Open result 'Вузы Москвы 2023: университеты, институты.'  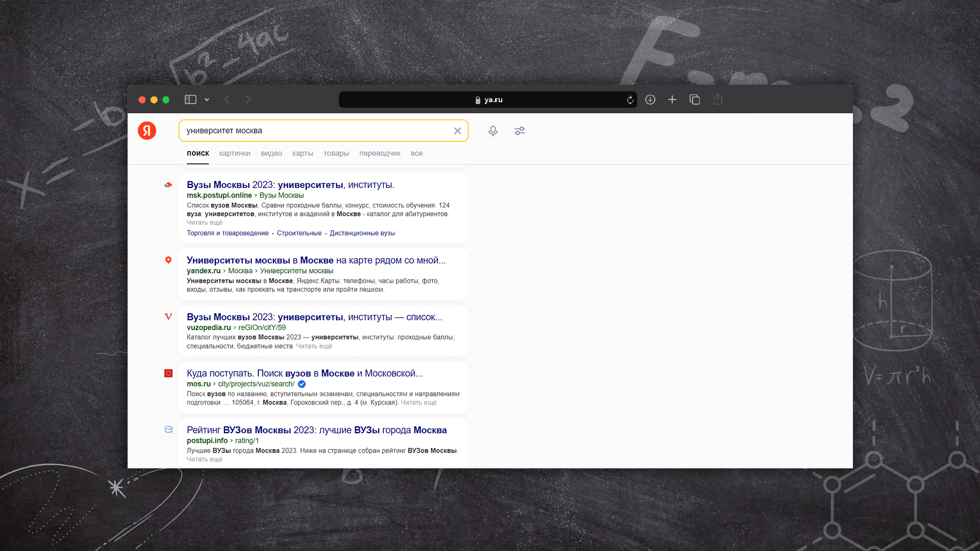coord(290,185)
